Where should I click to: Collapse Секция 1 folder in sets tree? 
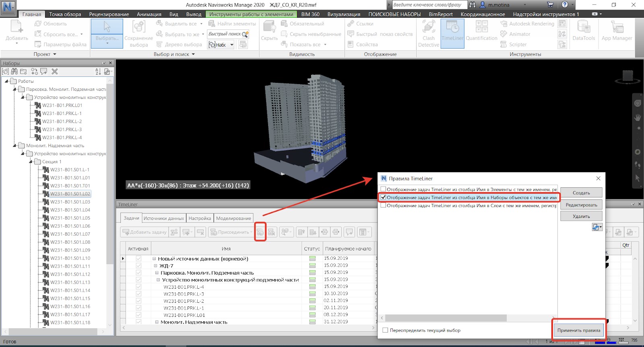pos(31,162)
